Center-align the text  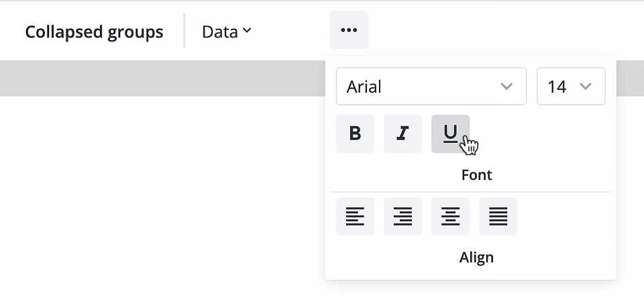450,217
